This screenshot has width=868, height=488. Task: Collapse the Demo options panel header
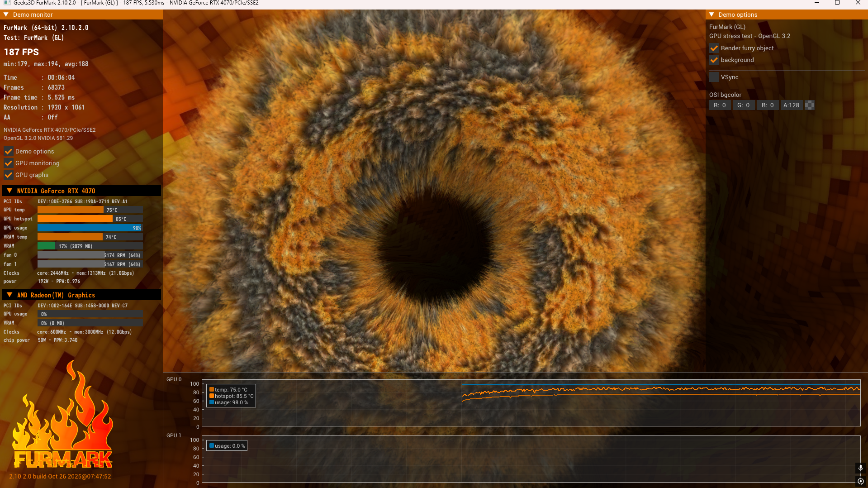[712, 14]
